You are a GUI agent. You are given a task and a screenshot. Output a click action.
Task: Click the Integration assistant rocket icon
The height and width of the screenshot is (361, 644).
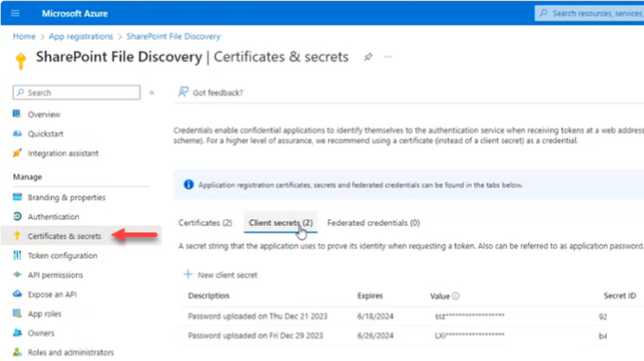pos(17,153)
